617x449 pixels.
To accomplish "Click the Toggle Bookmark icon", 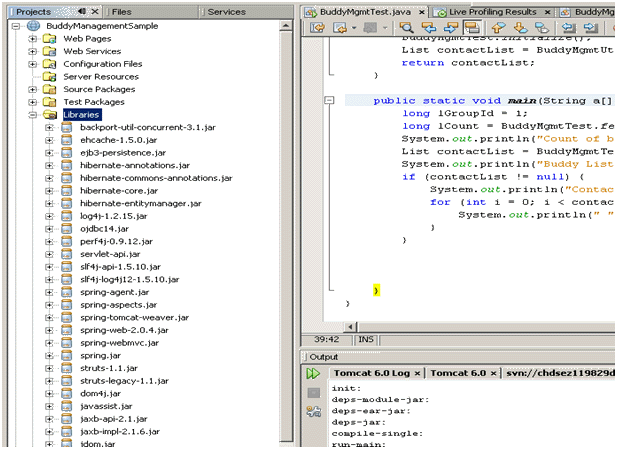I will pos(542,28).
